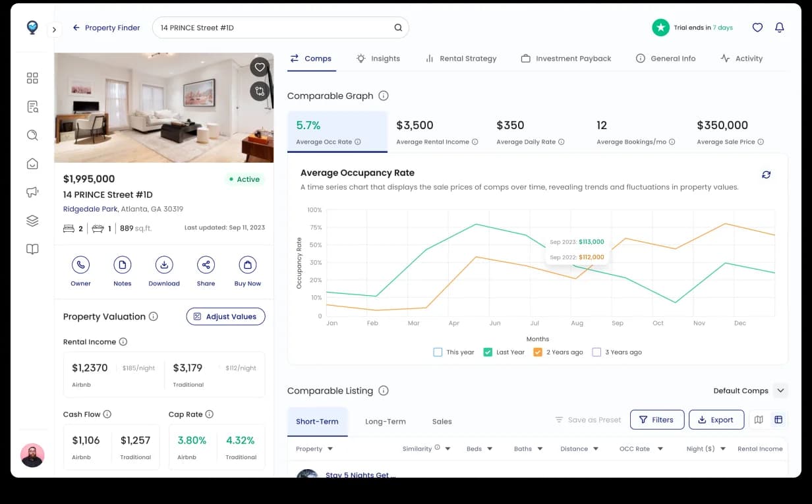Click Save as Preset
The image size is (812, 504).
coord(588,420)
